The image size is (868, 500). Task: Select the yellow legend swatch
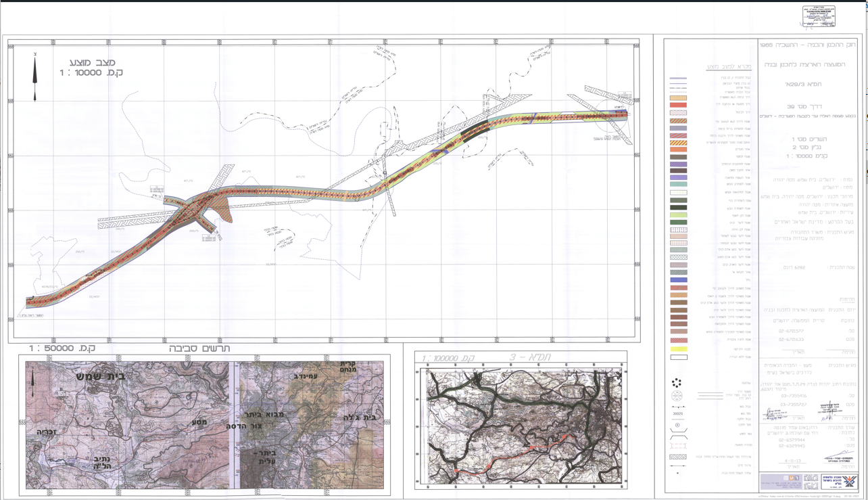pyautogui.click(x=679, y=349)
